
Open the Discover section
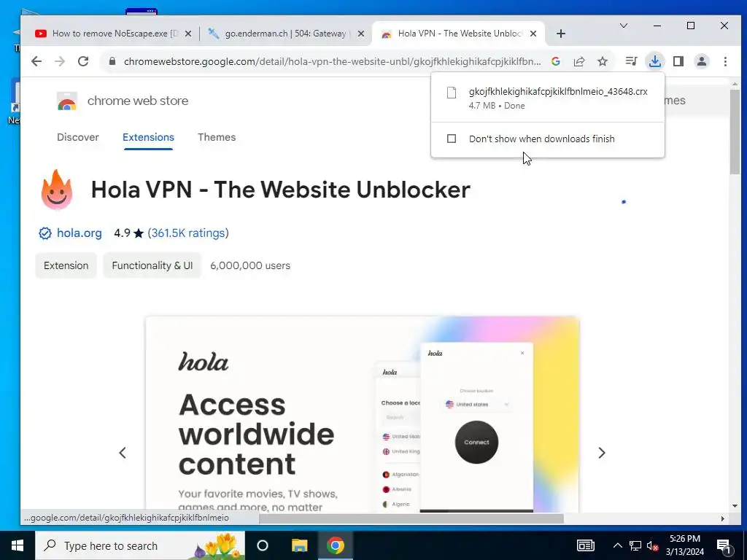[77, 137]
